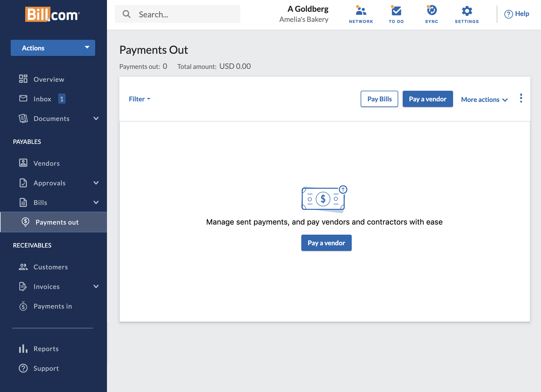Click the Amelia's Bakery organization name
This screenshot has height=392, width=541.
click(304, 19)
